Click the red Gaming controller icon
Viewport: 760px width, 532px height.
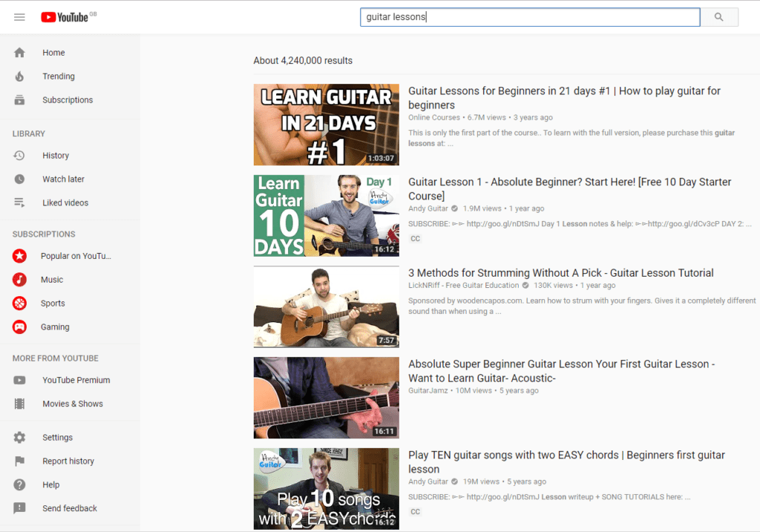19,327
